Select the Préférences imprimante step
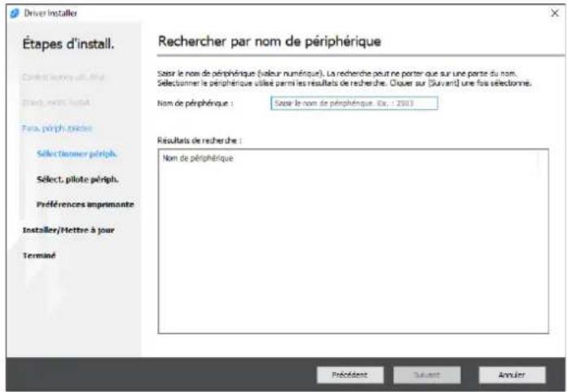 tap(85, 205)
